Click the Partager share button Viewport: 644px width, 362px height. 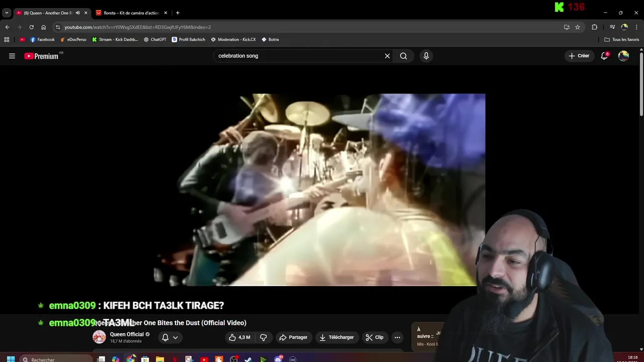[293, 337]
